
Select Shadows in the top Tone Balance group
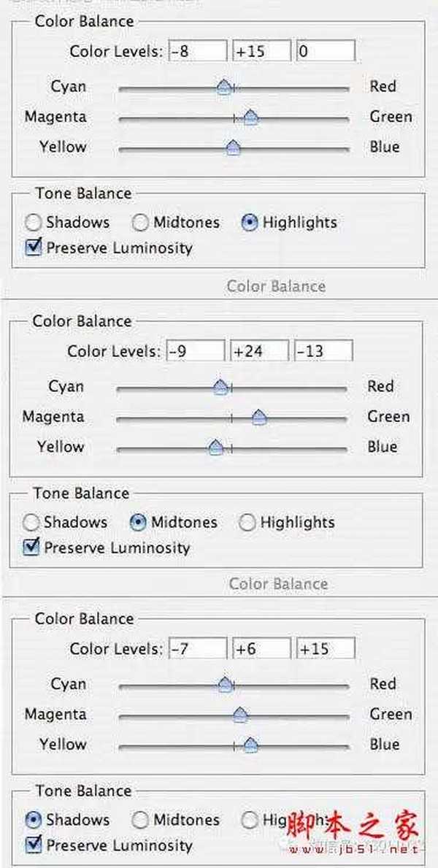[x=34, y=223]
